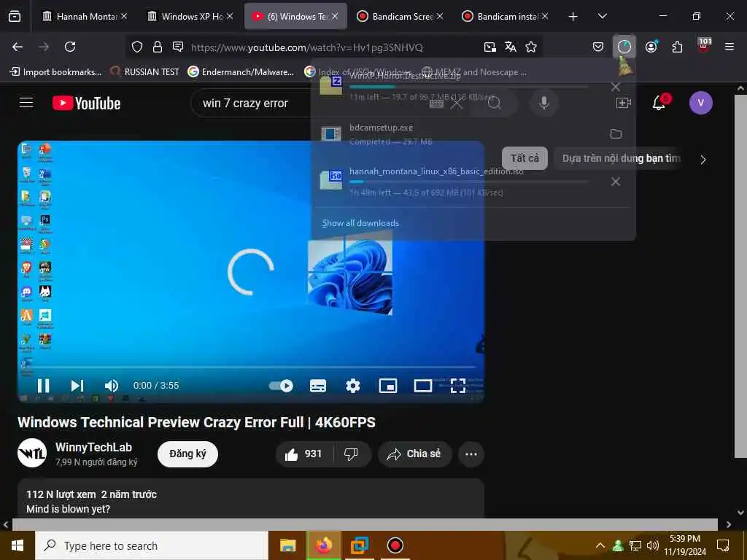
Task: Go to YouTube home logo
Action: 86,103
